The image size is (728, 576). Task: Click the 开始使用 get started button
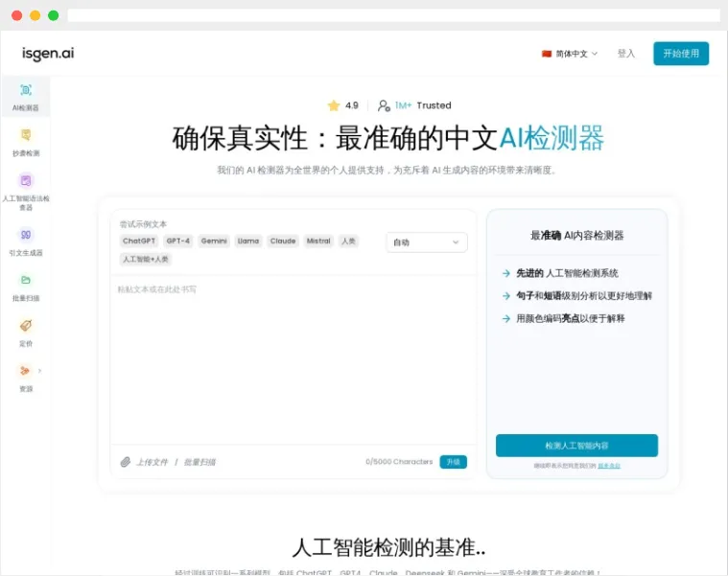pyautogui.click(x=681, y=54)
